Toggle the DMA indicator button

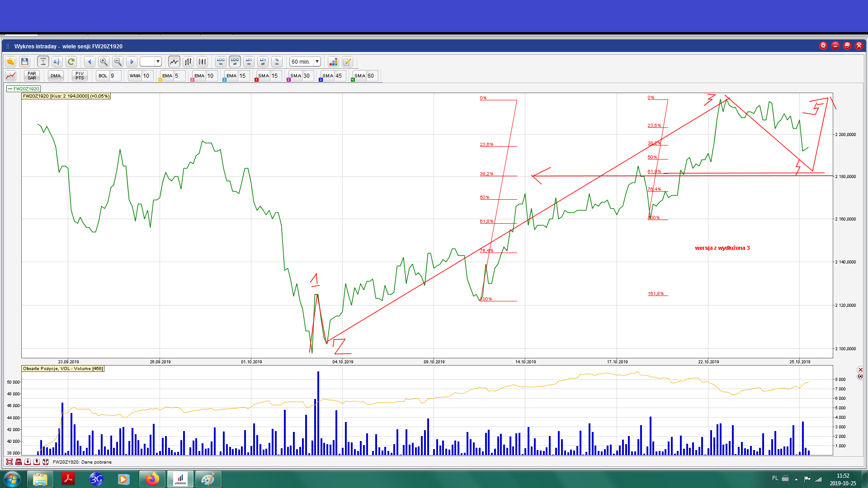coord(56,76)
